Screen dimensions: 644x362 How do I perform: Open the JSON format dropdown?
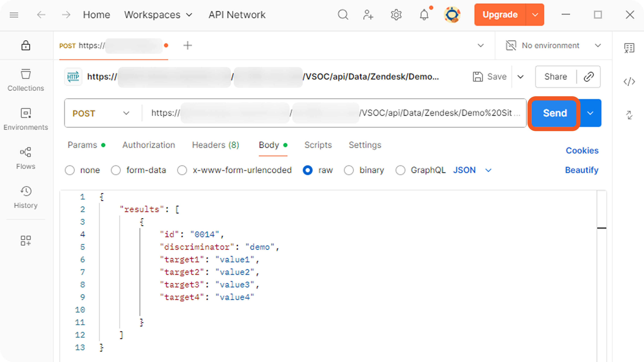click(x=472, y=170)
